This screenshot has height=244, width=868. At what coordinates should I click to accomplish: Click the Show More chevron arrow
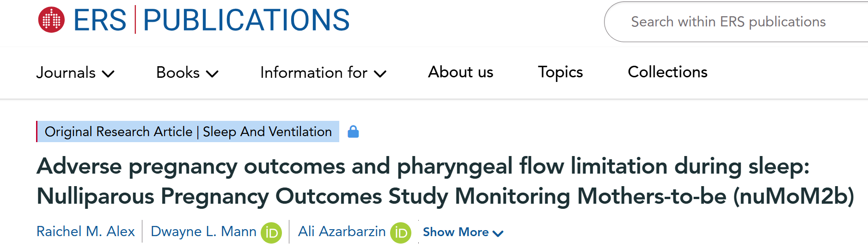[498, 233]
